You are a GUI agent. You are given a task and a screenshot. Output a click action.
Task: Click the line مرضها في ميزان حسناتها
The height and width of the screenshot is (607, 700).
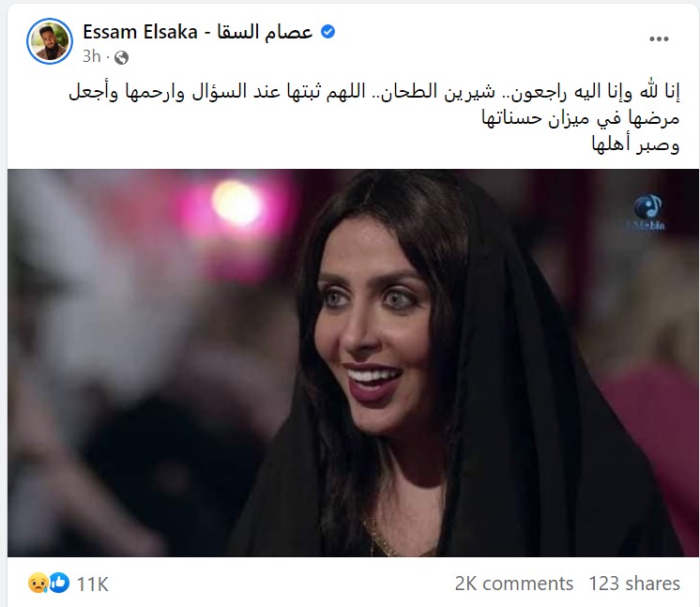pos(580,118)
